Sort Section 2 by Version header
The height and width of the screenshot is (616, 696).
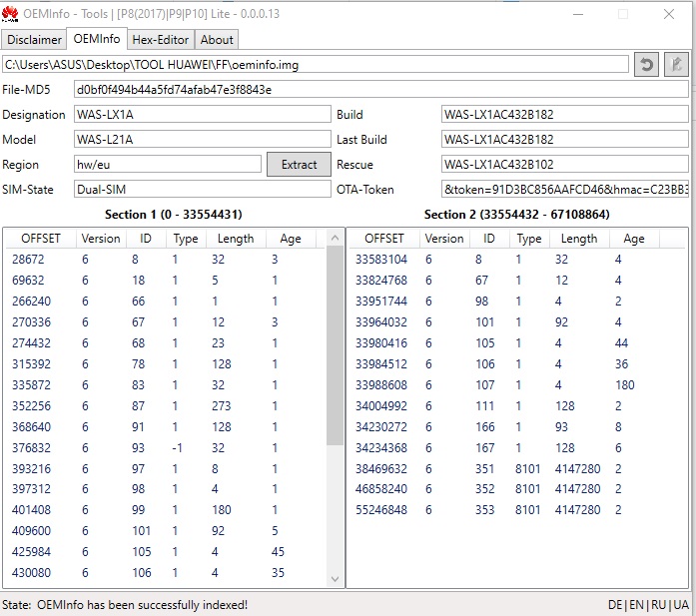click(444, 239)
